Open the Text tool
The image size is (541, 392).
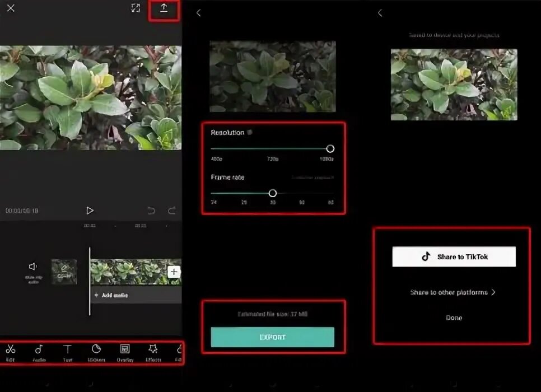click(68, 353)
